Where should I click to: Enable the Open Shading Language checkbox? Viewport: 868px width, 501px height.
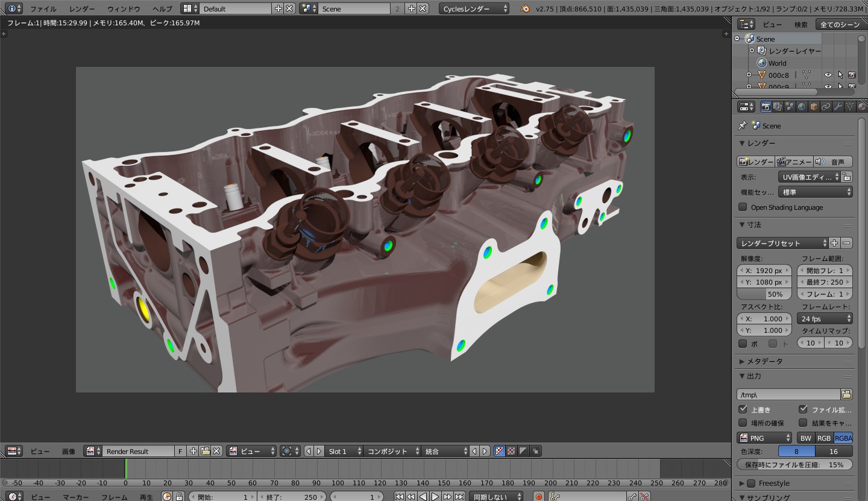[743, 207]
